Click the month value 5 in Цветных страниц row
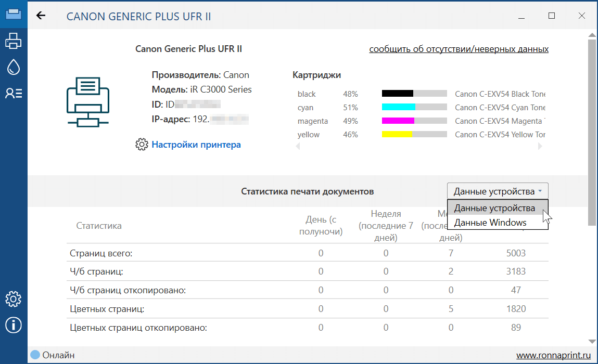Screen dimensions: 598x364 [451, 309]
